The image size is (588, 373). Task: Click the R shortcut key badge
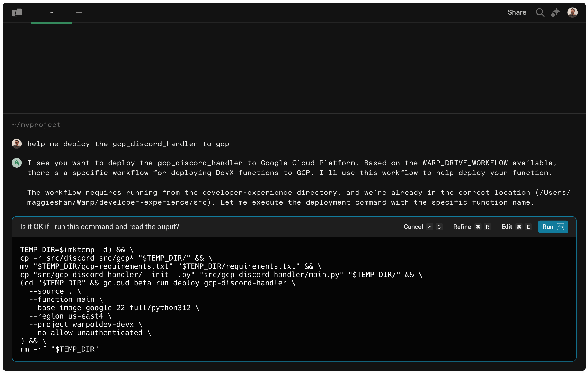tap(487, 227)
